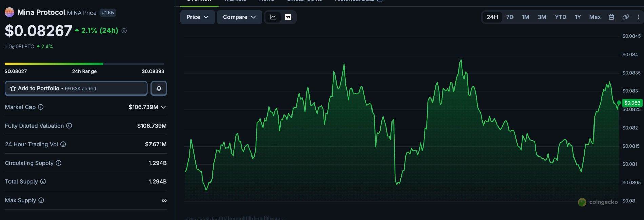Viewport: 644px width, 220px height.
Task: Open the Price dropdown
Action: tap(197, 17)
